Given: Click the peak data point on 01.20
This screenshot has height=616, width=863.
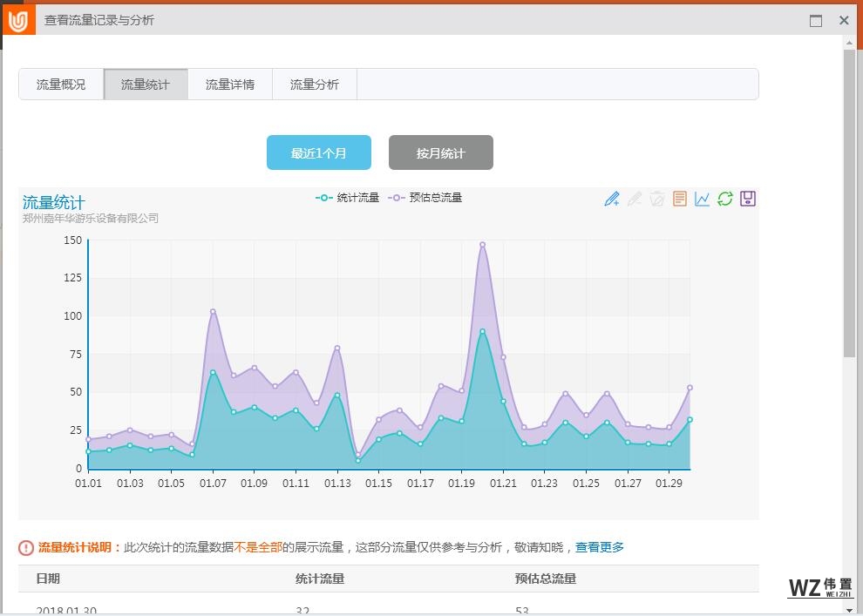Looking at the screenshot, I should coord(482,245).
